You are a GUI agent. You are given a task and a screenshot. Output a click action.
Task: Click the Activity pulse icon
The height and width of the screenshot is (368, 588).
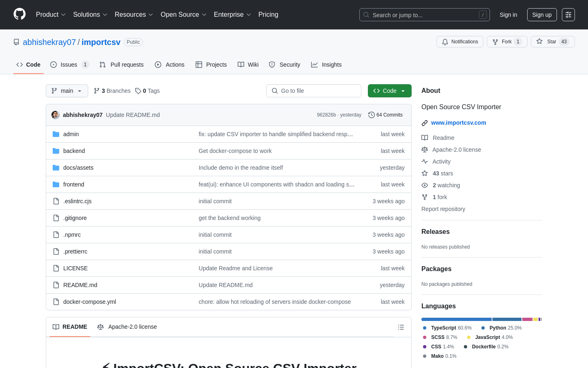425,162
